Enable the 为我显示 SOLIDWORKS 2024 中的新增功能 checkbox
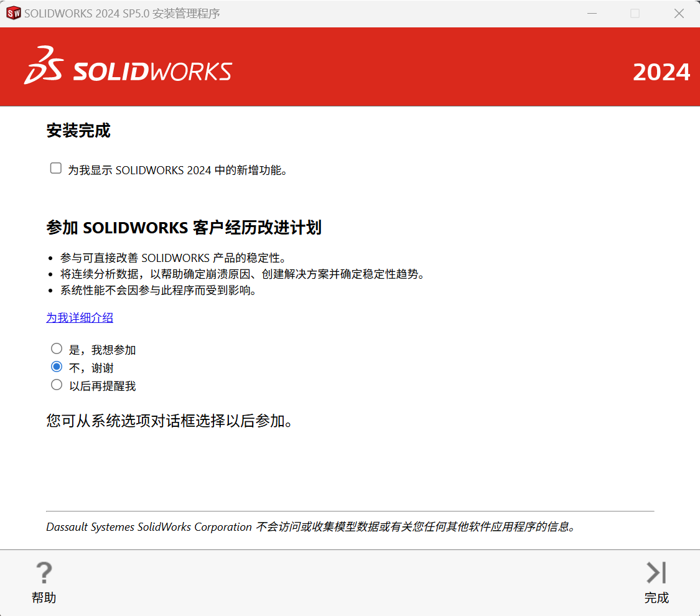Viewport: 700px width, 616px height. click(x=56, y=168)
